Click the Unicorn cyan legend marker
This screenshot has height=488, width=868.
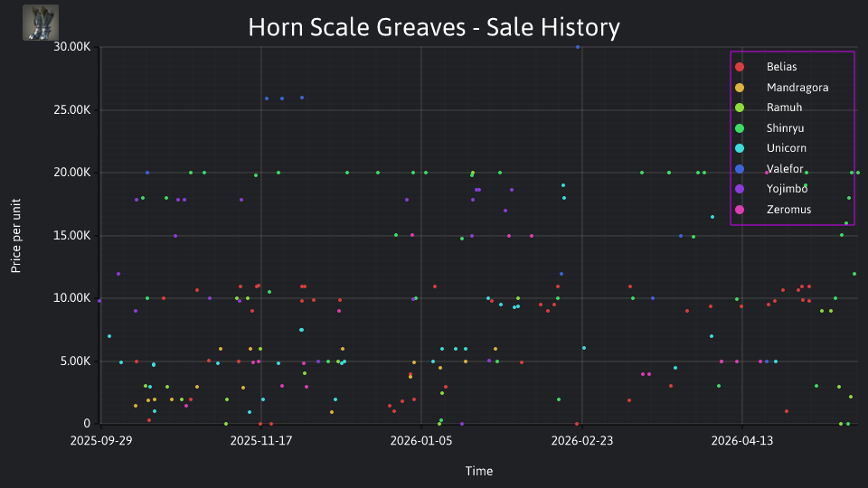coord(740,148)
